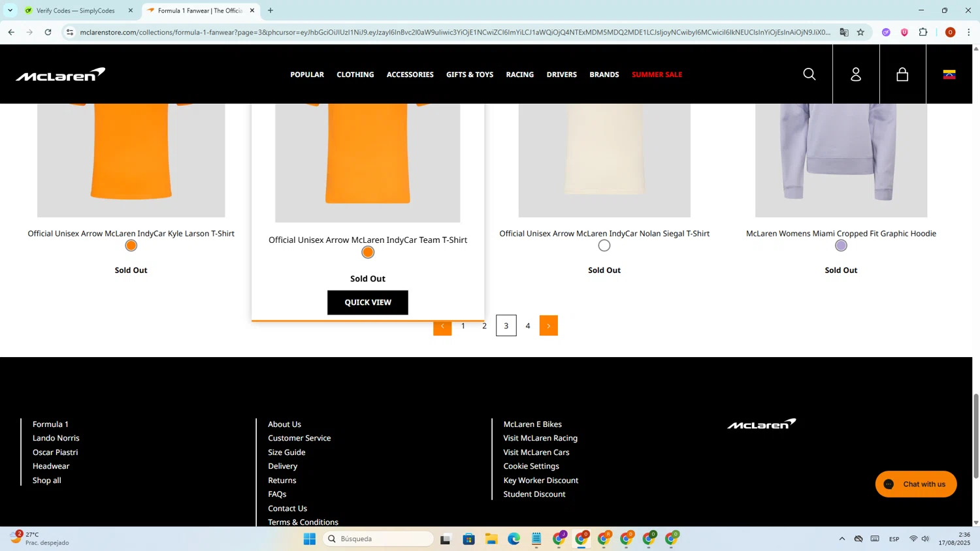Open Kyle Larson T-Shirt product title
The image size is (980, 551).
131,233
